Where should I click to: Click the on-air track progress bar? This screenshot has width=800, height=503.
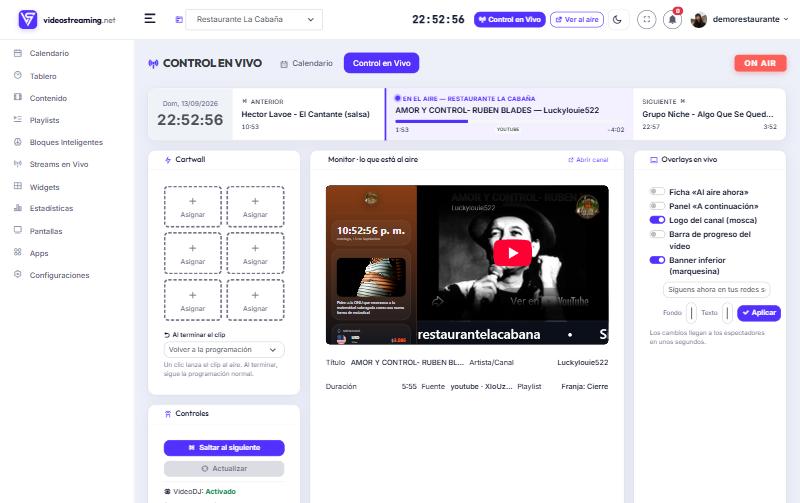click(509, 121)
